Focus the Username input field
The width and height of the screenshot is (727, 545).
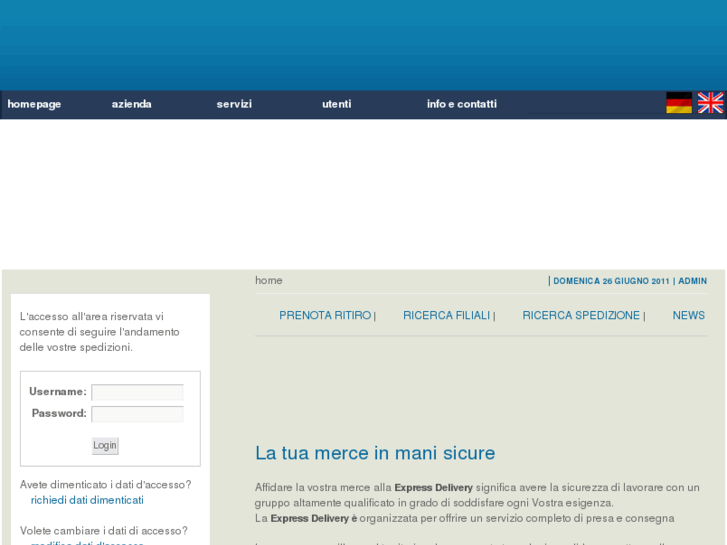coord(137,392)
